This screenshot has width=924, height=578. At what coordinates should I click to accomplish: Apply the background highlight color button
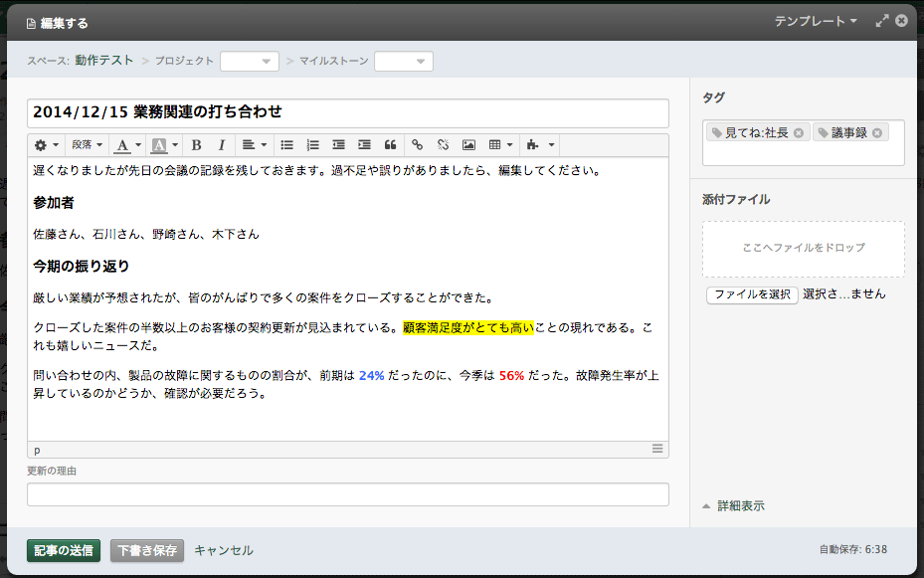(x=159, y=145)
